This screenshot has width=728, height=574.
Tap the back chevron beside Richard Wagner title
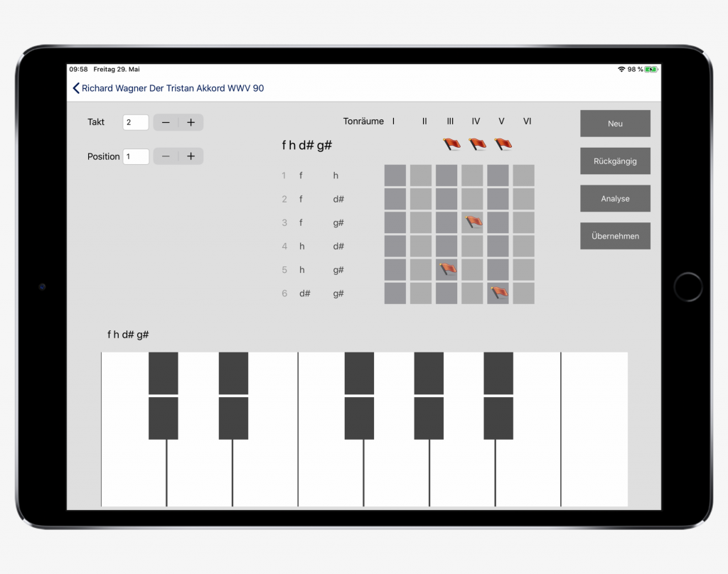click(76, 89)
